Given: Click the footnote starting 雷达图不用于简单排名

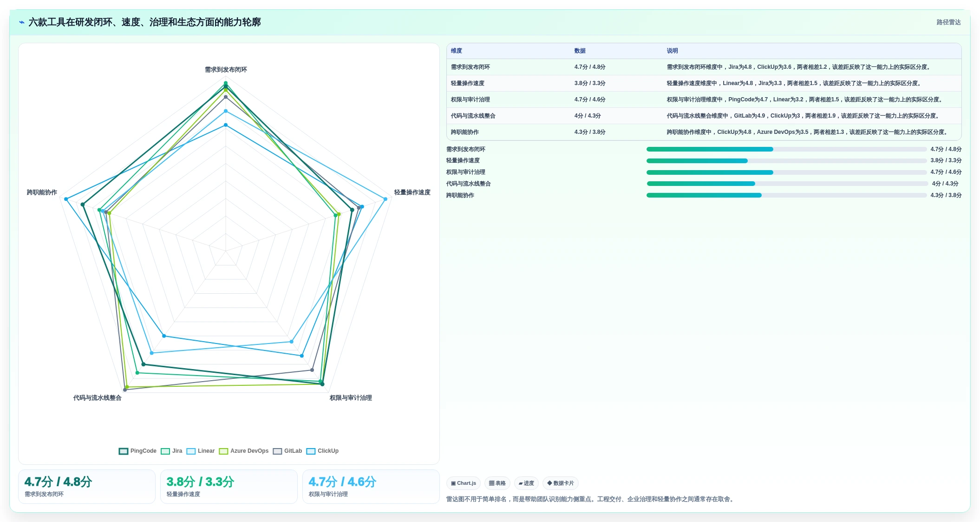Looking at the screenshot, I should point(591,499).
